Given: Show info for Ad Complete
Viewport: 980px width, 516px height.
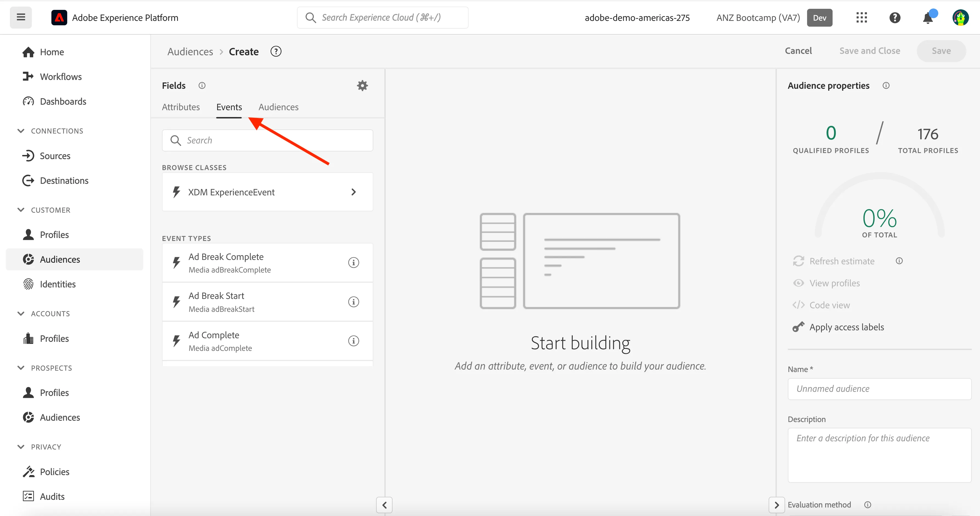Looking at the screenshot, I should point(353,341).
